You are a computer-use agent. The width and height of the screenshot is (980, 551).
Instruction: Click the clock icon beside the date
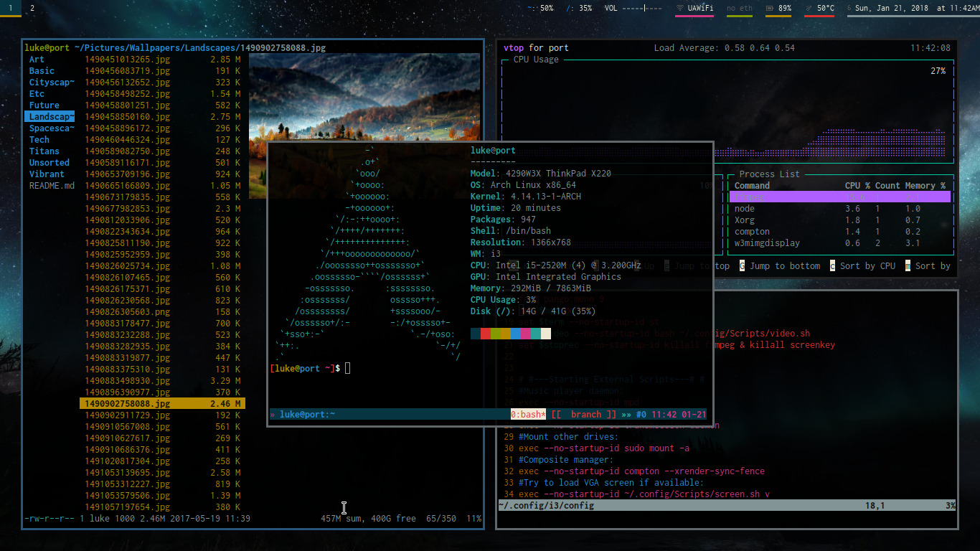[849, 9]
